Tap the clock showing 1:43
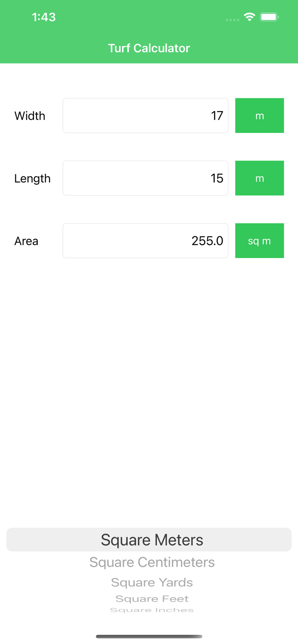 [44, 16]
